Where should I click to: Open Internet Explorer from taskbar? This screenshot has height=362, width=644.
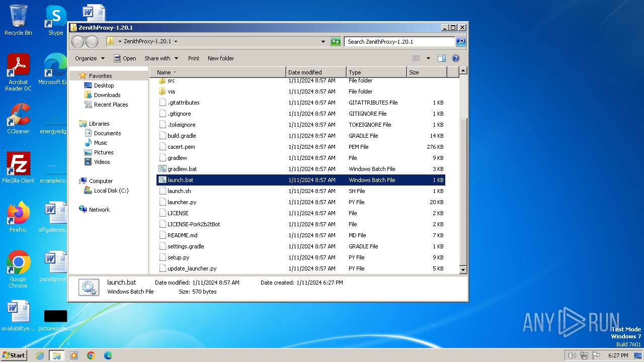[40, 355]
